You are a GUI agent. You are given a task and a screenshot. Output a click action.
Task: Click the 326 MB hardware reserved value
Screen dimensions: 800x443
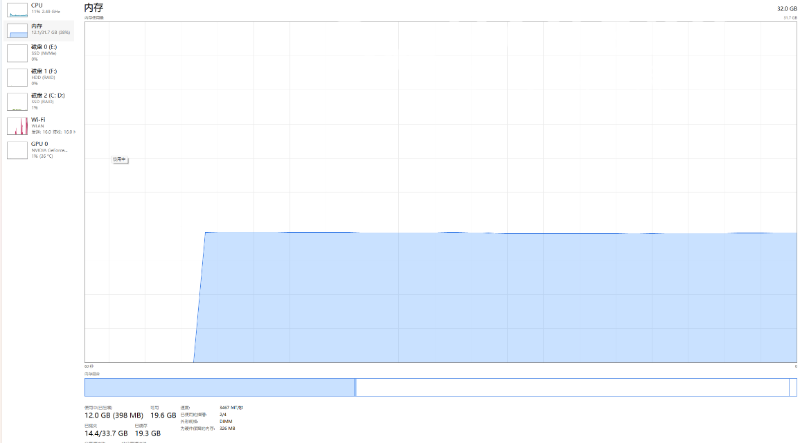pyautogui.click(x=226, y=428)
